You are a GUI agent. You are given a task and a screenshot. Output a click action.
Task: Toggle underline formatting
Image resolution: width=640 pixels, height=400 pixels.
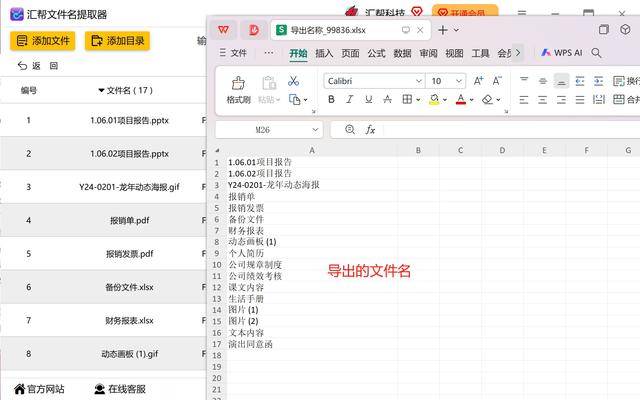tap(369, 99)
